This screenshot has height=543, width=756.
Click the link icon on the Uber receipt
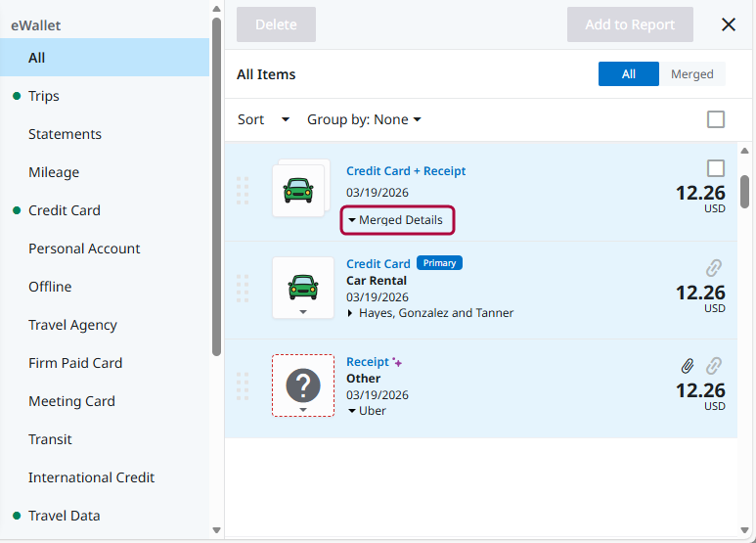click(714, 366)
